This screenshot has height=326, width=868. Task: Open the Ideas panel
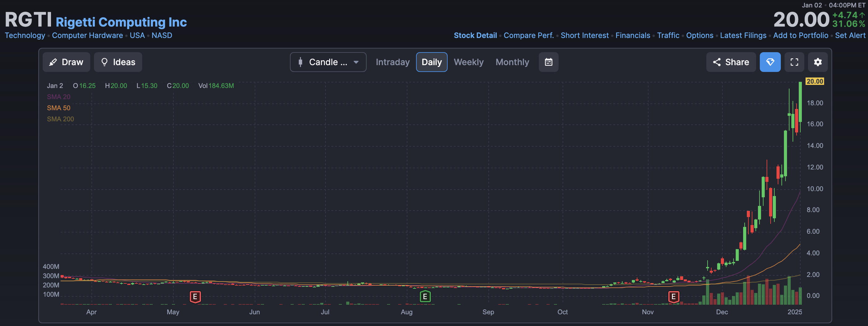118,62
